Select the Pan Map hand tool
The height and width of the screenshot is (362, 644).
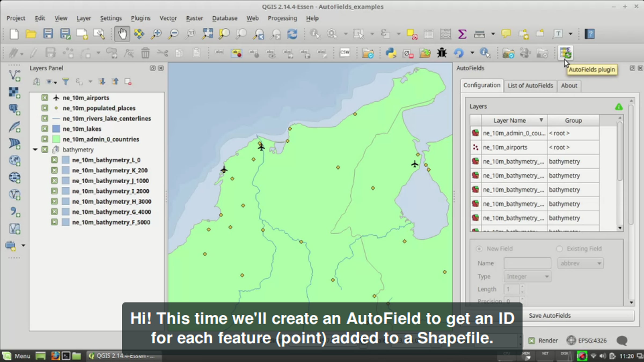tap(122, 34)
